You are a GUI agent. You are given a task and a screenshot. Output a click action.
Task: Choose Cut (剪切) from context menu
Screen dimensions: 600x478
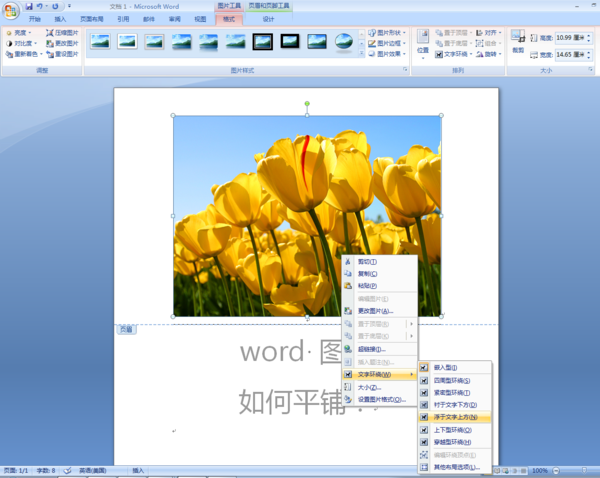366,261
